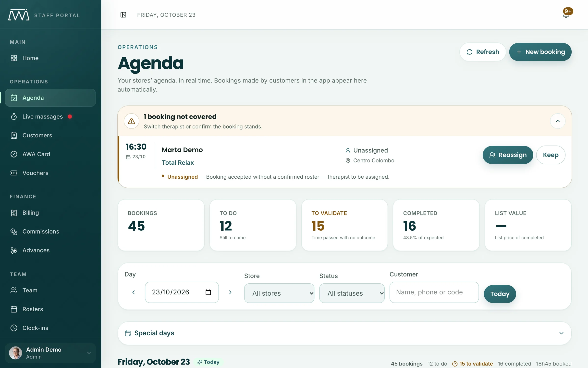The image size is (588, 368).
Task: Open the calendar picker icon in the Day field
Action: [208, 292]
